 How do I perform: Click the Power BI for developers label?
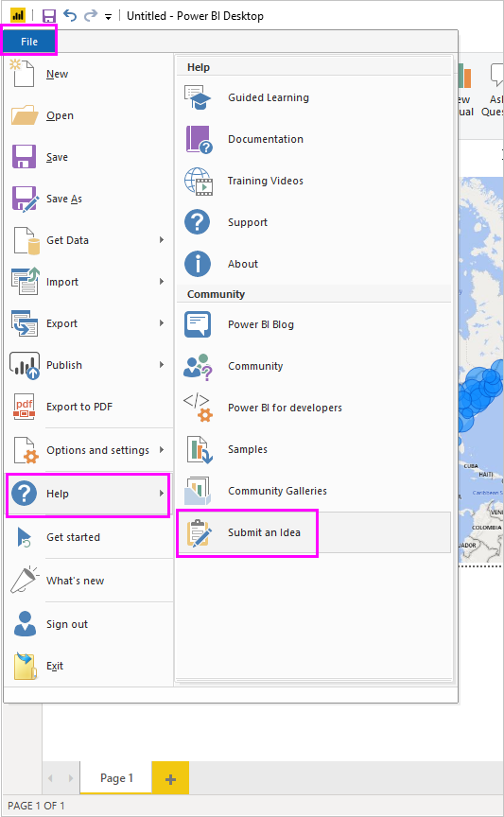tap(286, 408)
